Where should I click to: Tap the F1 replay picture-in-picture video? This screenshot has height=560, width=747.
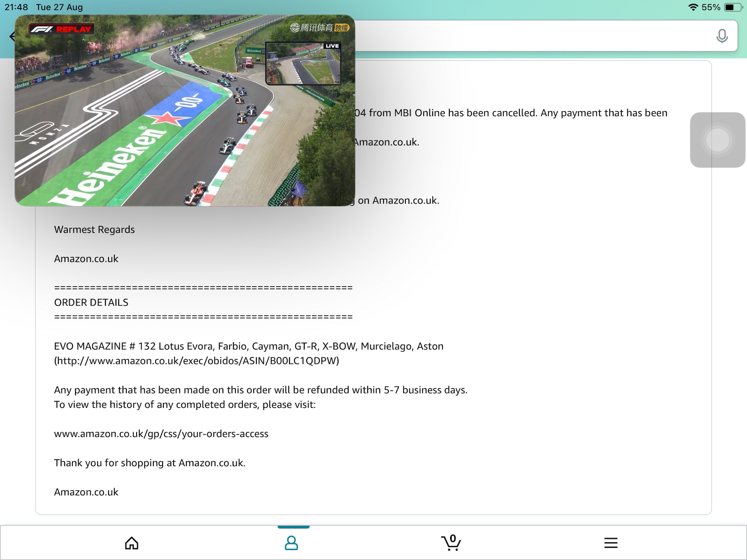pos(185,110)
